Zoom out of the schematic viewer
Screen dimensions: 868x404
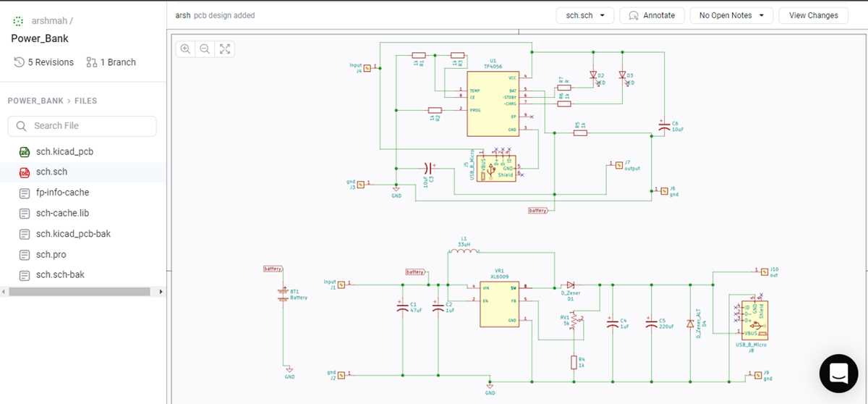[205, 49]
